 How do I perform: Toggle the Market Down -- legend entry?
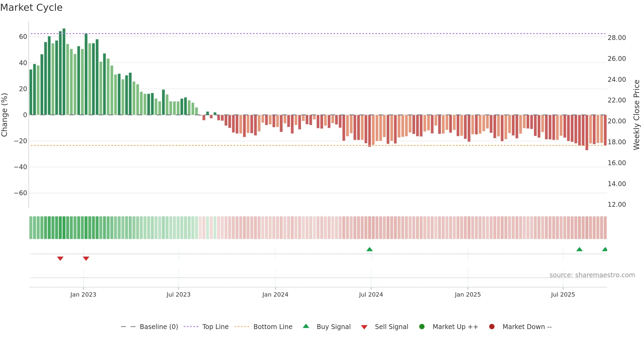(520, 327)
